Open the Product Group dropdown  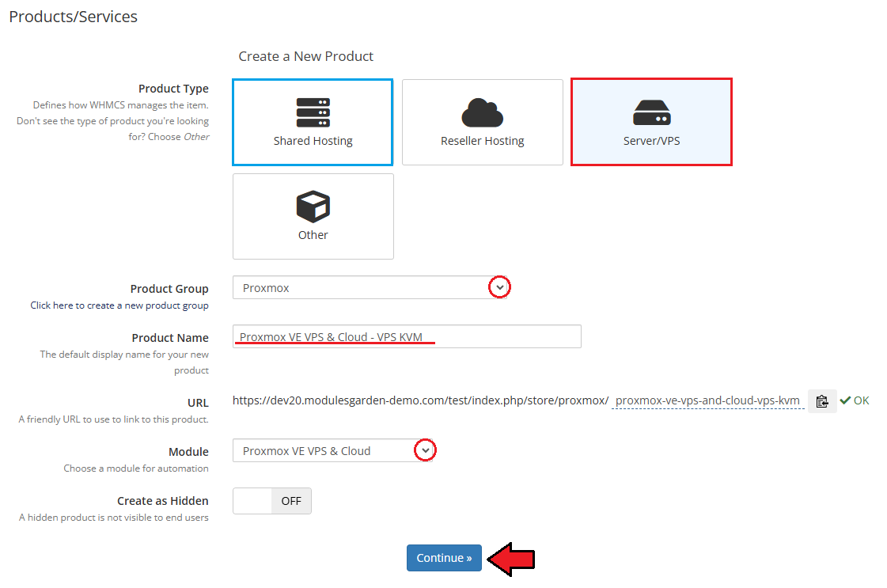(371, 287)
